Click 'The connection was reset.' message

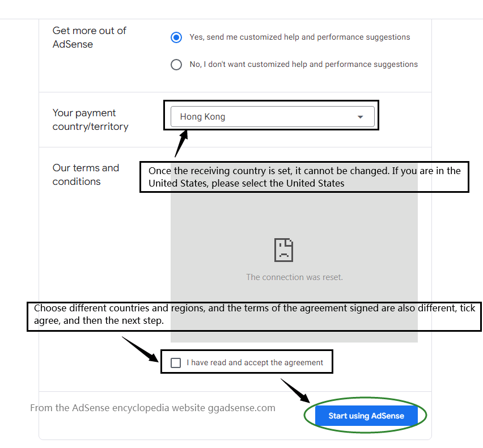tap(294, 277)
